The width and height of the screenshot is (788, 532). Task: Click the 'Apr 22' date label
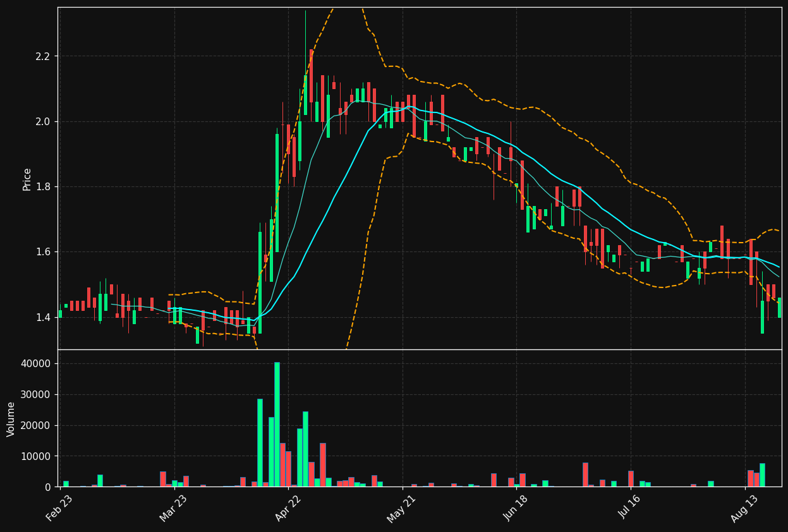(x=288, y=508)
